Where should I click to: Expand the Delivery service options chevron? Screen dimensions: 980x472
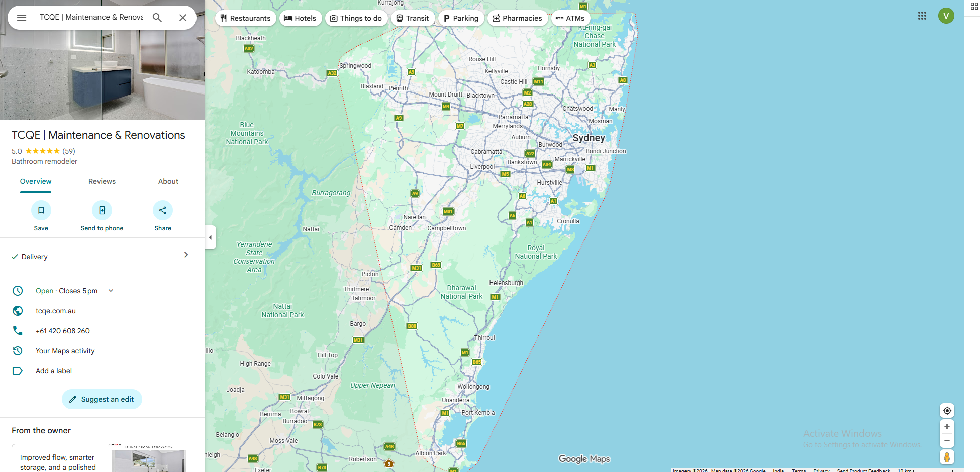pyautogui.click(x=186, y=255)
